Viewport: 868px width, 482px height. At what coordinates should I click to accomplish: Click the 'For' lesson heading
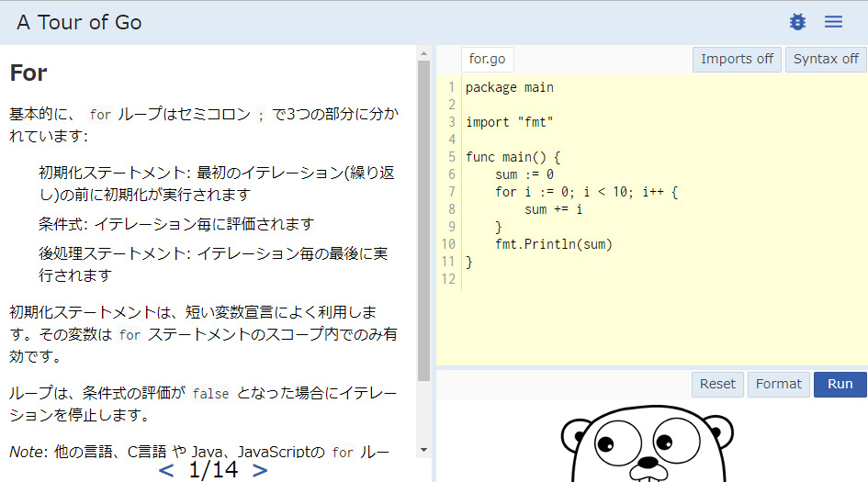click(28, 73)
